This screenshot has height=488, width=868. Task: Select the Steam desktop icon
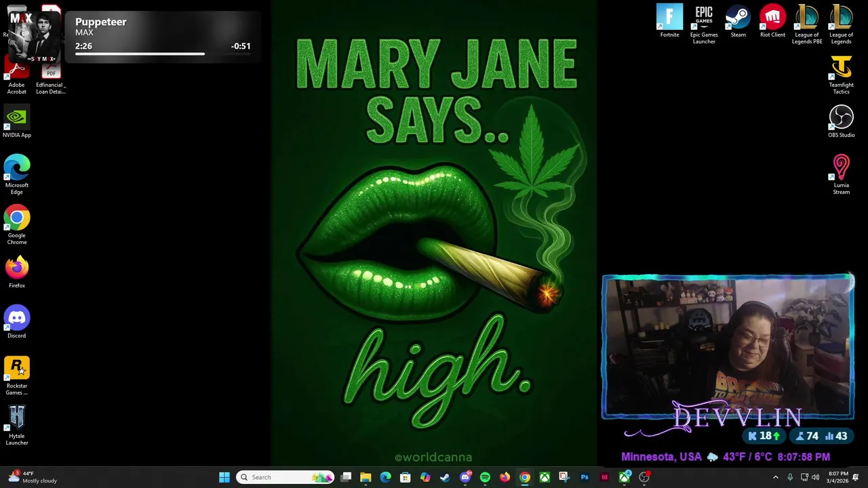(x=738, y=21)
